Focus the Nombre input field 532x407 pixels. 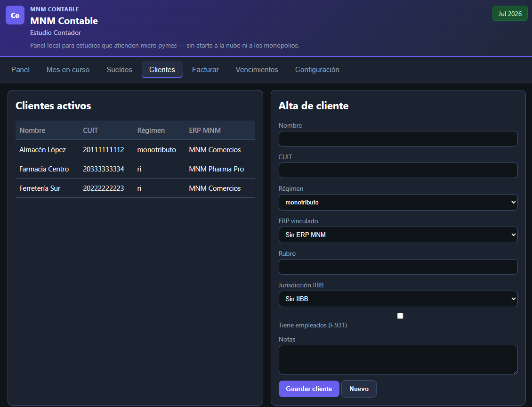point(398,139)
